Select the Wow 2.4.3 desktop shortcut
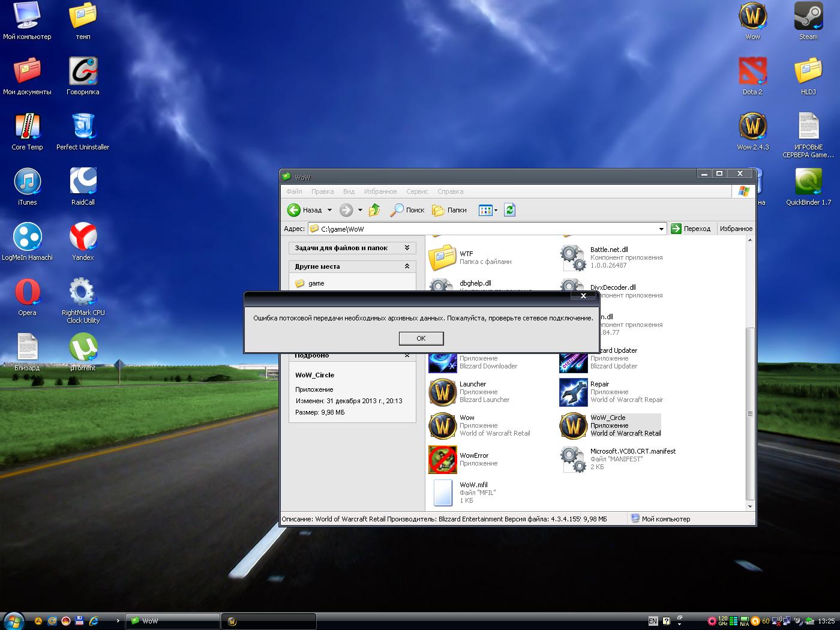Image resolution: width=840 pixels, height=630 pixels. [752, 131]
